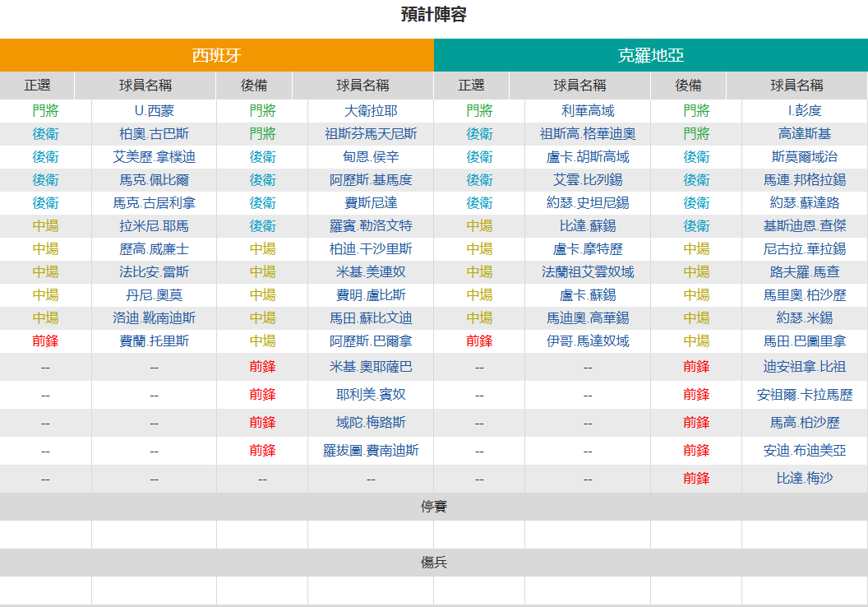
Task: Click substitute 阿歷斯.巴爾拿
Action: (x=371, y=341)
